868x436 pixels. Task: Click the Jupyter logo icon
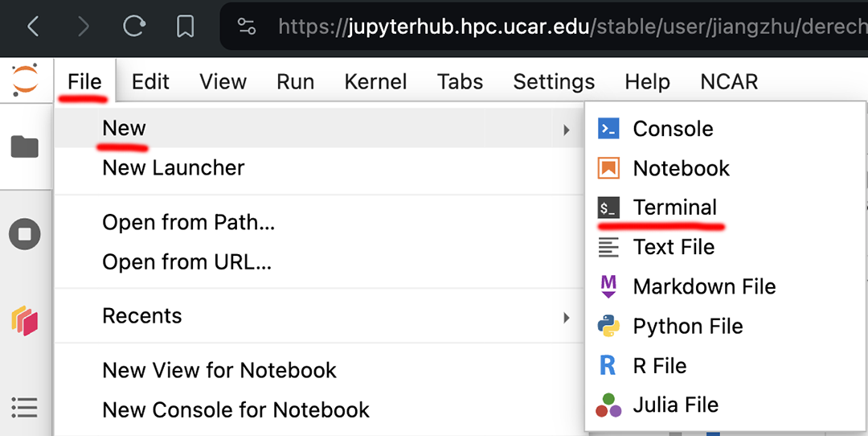pyautogui.click(x=25, y=81)
